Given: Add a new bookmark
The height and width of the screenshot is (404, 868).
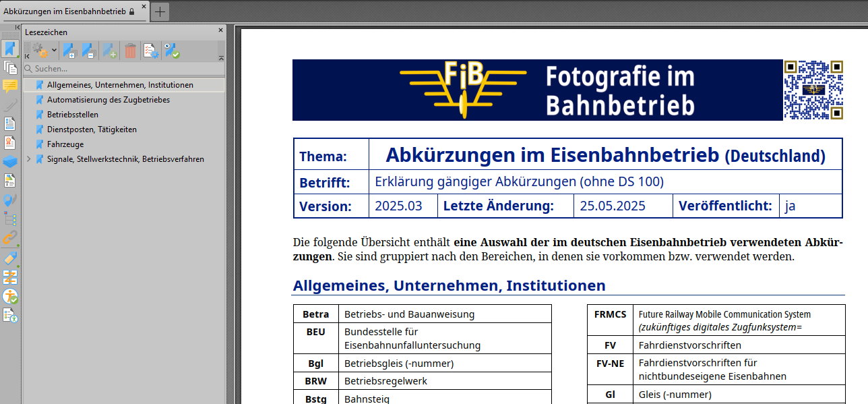Looking at the screenshot, I should click(109, 51).
